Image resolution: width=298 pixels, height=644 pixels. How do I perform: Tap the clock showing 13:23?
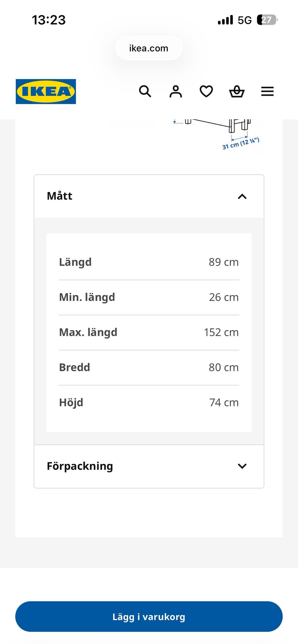(49, 20)
